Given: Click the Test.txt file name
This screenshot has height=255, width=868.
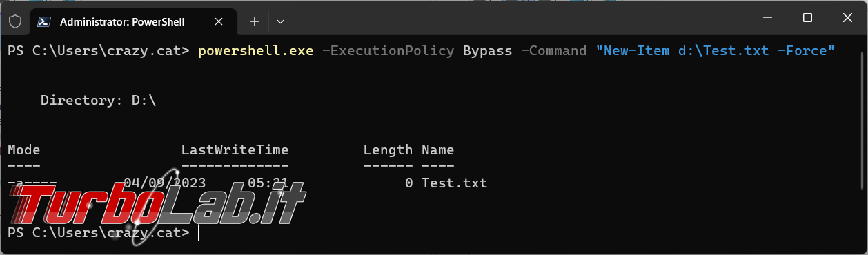Looking at the screenshot, I should (x=455, y=183).
